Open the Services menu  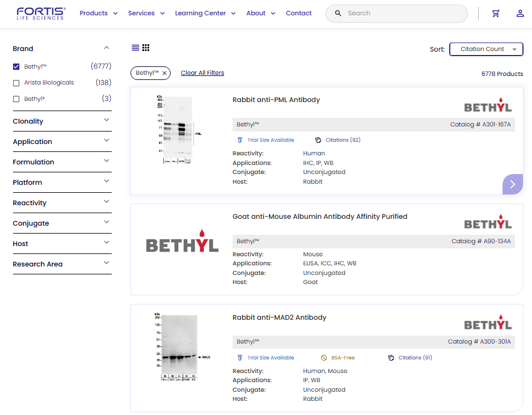(146, 13)
